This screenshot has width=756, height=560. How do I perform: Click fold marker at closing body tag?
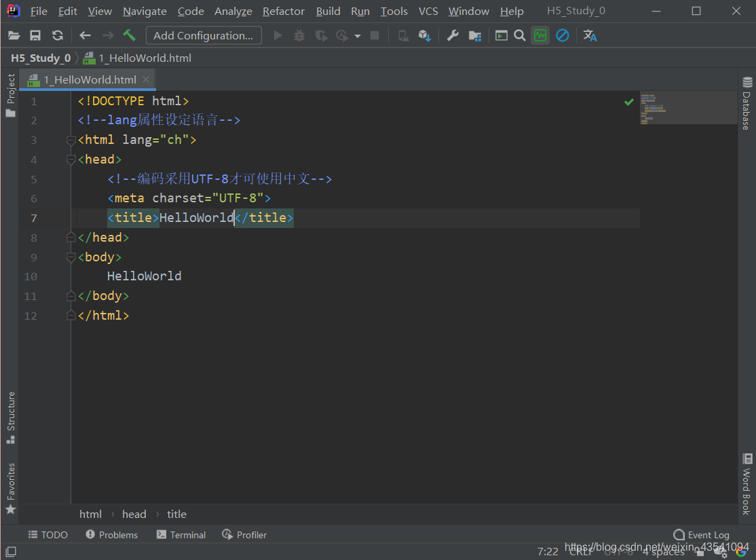[71, 296]
